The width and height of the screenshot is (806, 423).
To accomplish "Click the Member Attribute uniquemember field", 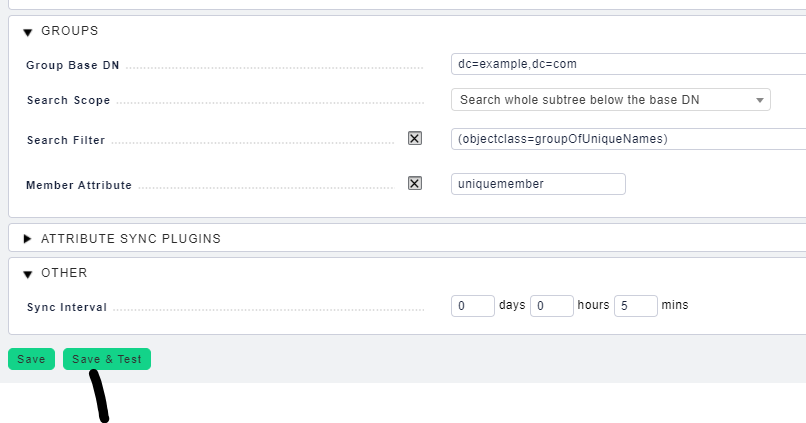I will [538, 184].
